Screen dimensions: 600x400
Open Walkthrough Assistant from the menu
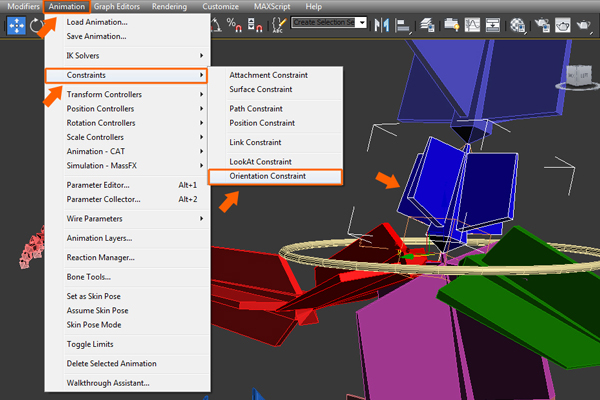tap(127, 383)
